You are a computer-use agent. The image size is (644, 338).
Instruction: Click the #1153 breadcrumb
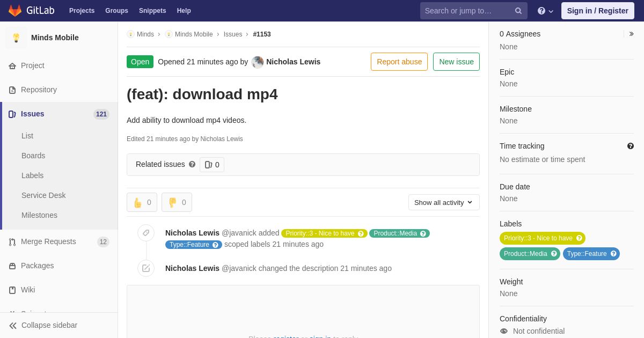click(x=262, y=34)
